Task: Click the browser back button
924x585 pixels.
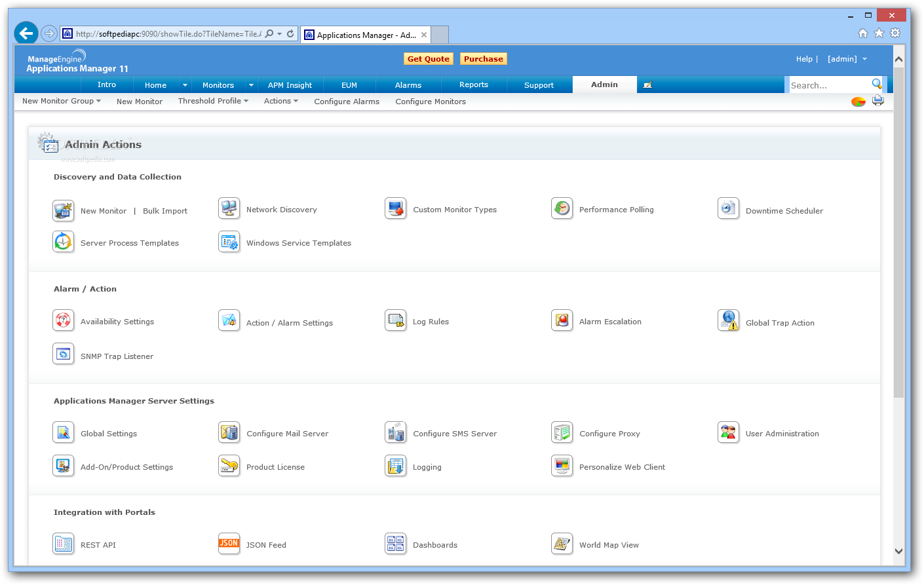Action: click(x=26, y=33)
